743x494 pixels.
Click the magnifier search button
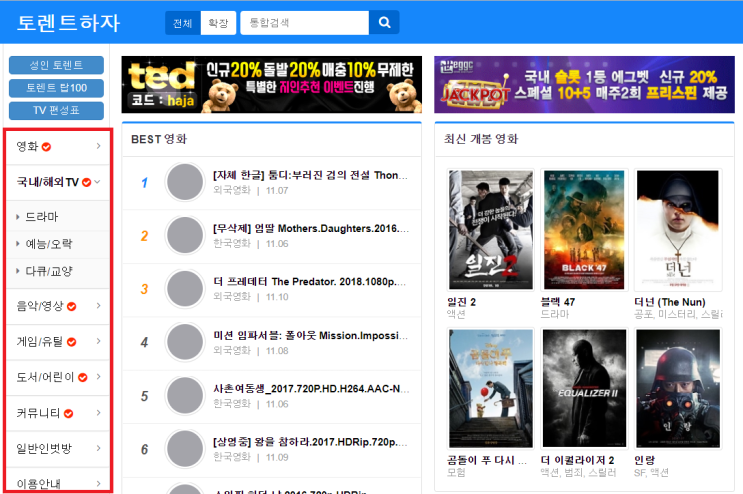point(384,22)
